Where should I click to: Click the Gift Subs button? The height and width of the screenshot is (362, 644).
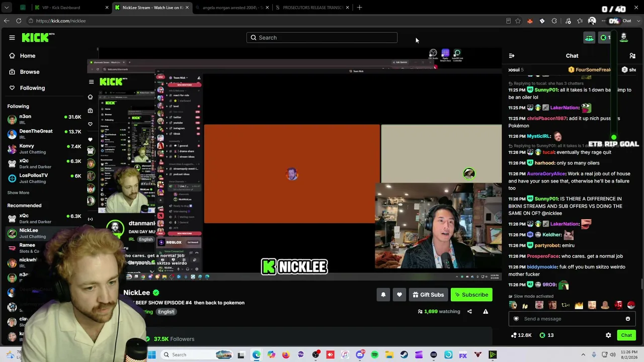428,295
